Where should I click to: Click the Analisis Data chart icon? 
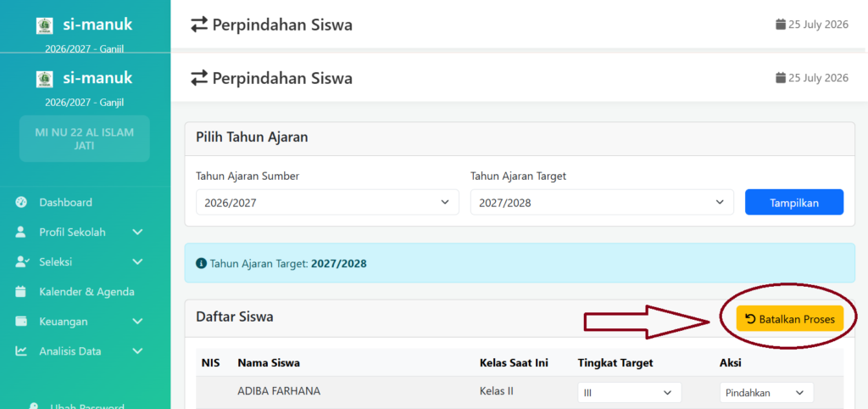(21, 351)
